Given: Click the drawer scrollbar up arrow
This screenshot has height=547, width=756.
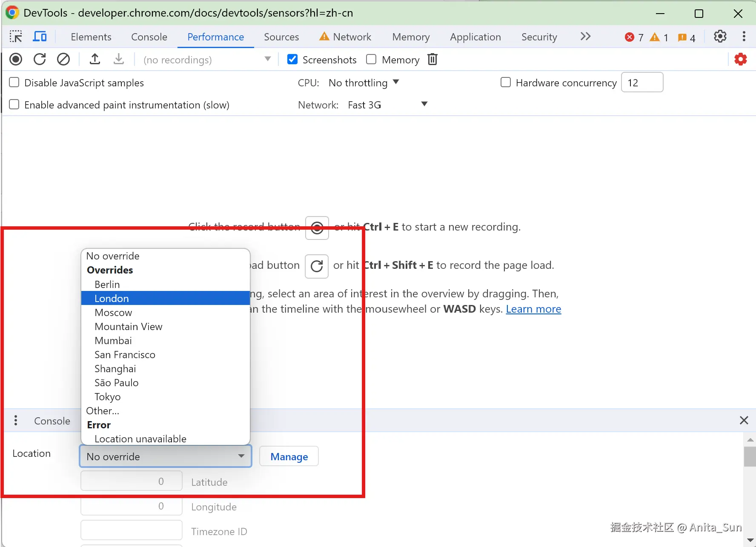Looking at the screenshot, I should pos(750,439).
